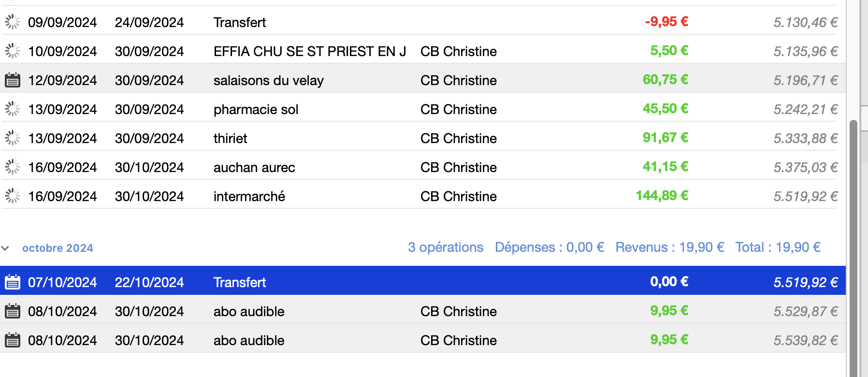Click date 30/10/2024 on auchan aurec row

[149, 167]
